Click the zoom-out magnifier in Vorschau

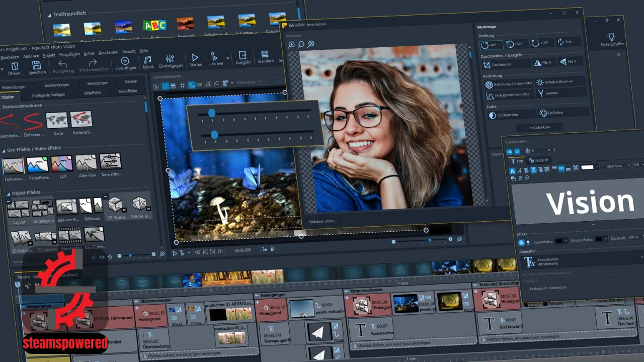coord(301,44)
